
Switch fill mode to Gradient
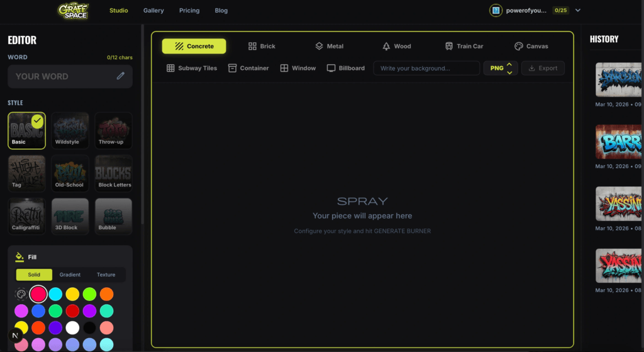70,275
